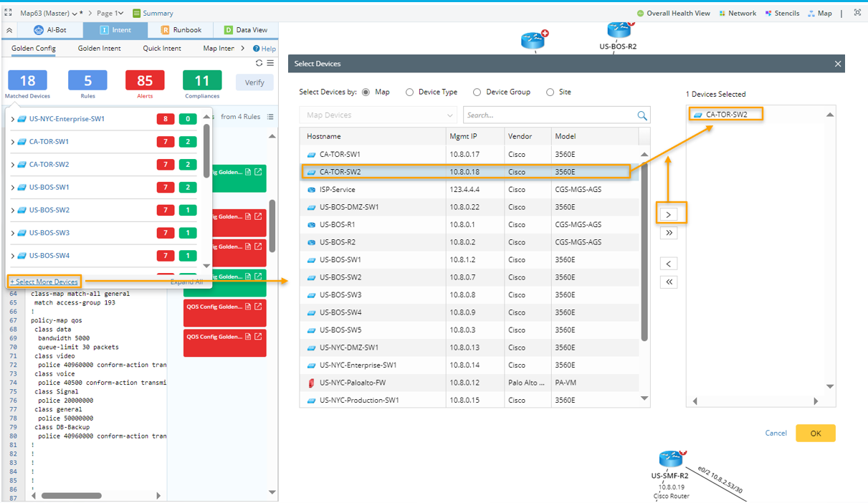Image resolution: width=868 pixels, height=503 pixels.
Task: Select the Device Group radio button
Action: (477, 92)
